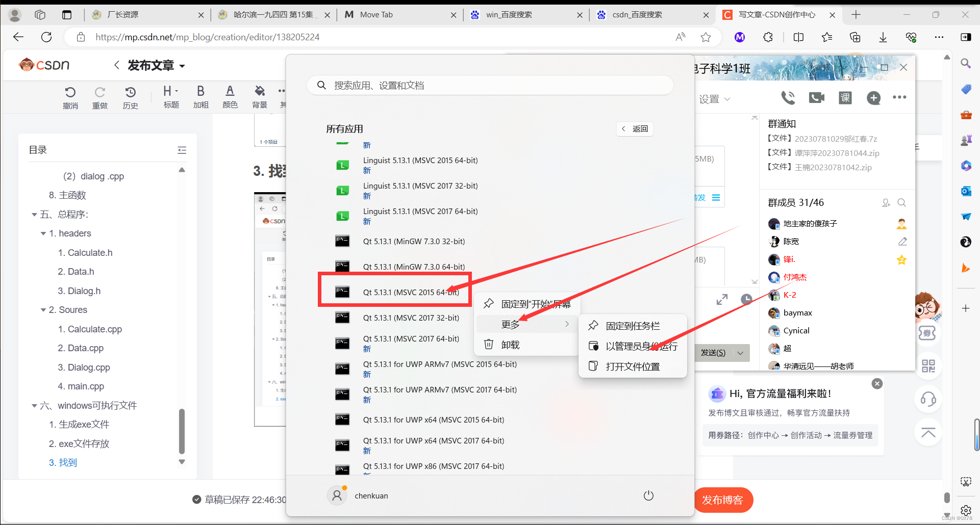Open a new browser tab
Image resolution: width=980 pixels, height=525 pixels.
[x=856, y=15]
